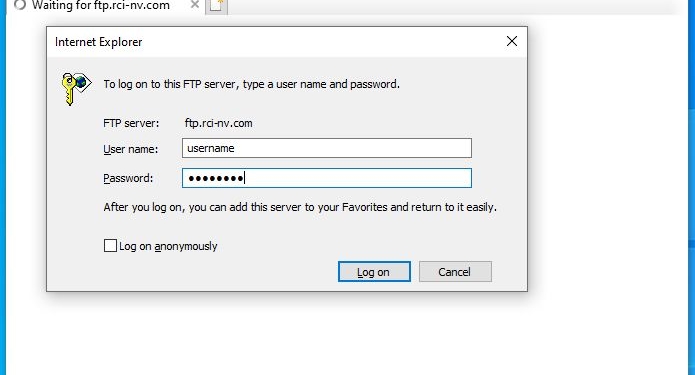This screenshot has height=375, width=695.
Task: Click the FTP server label
Action: (131, 123)
